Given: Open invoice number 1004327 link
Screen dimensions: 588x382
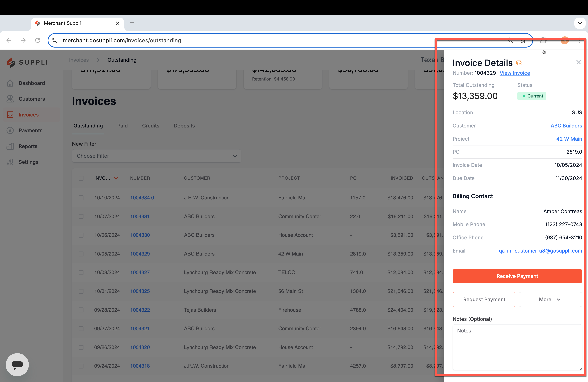Looking at the screenshot, I should (x=140, y=273).
